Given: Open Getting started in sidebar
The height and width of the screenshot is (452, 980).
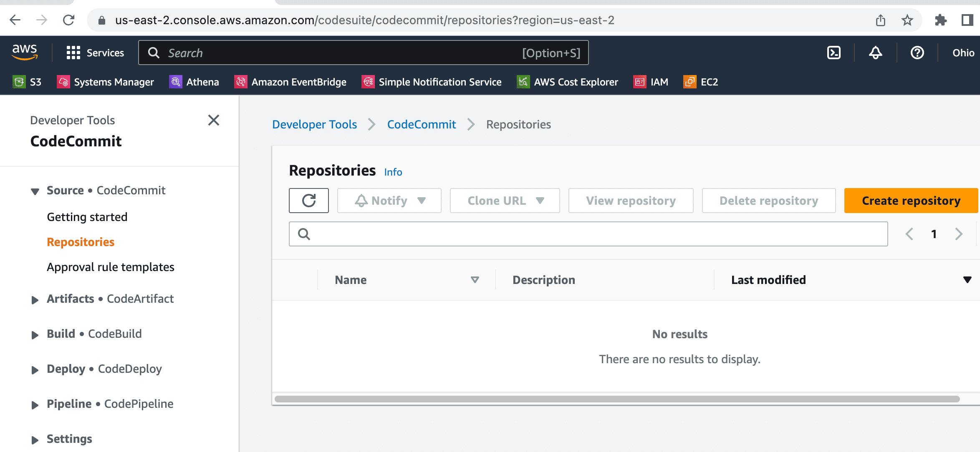Looking at the screenshot, I should (87, 217).
